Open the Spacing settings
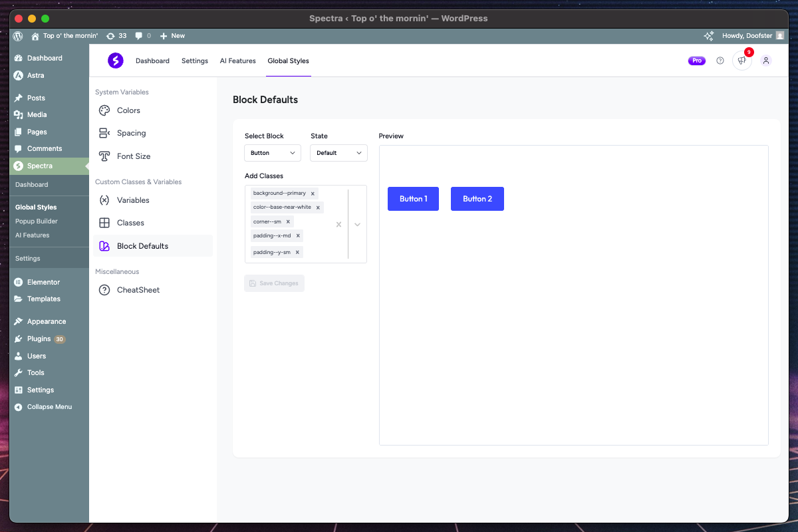 point(131,133)
